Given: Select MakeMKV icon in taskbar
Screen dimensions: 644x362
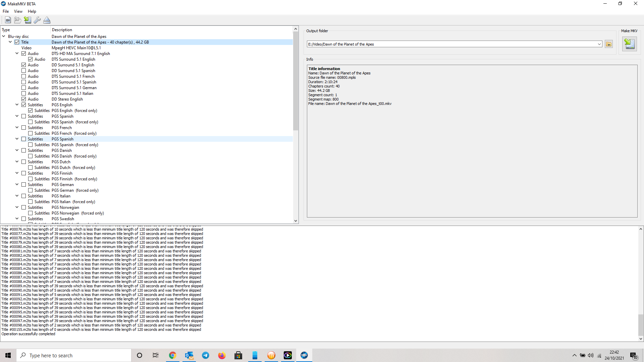Looking at the screenshot, I should pos(304,355).
